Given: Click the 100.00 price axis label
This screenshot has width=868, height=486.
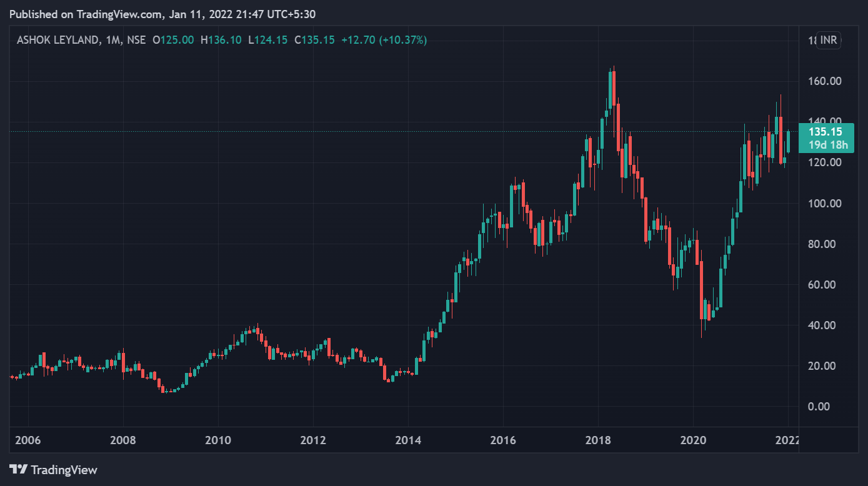Looking at the screenshot, I should click(825, 204).
